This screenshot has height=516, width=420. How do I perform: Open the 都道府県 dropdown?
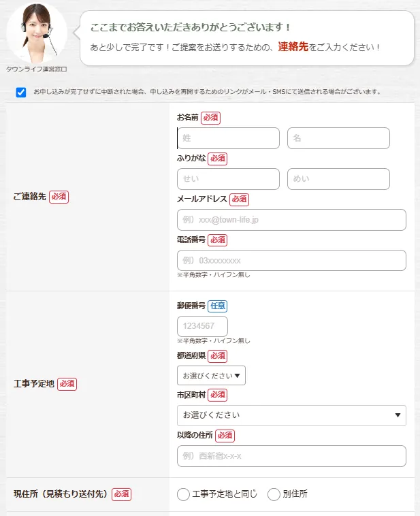(x=211, y=375)
